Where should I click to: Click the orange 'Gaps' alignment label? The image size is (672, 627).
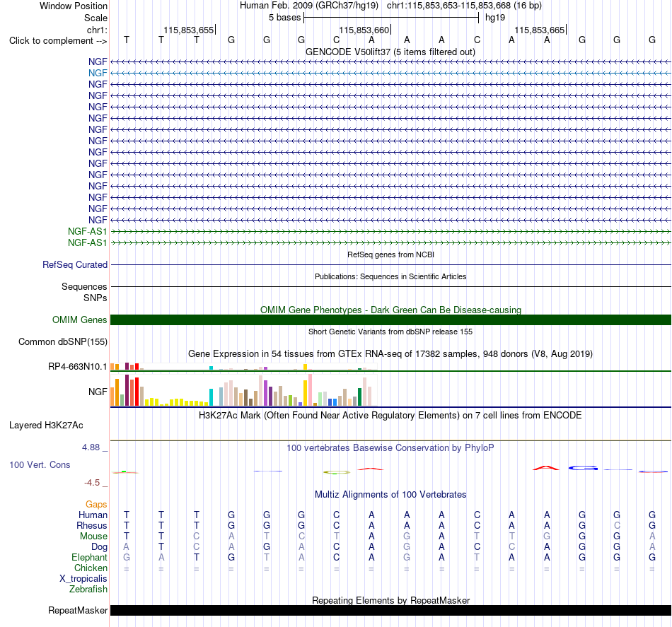pos(96,505)
